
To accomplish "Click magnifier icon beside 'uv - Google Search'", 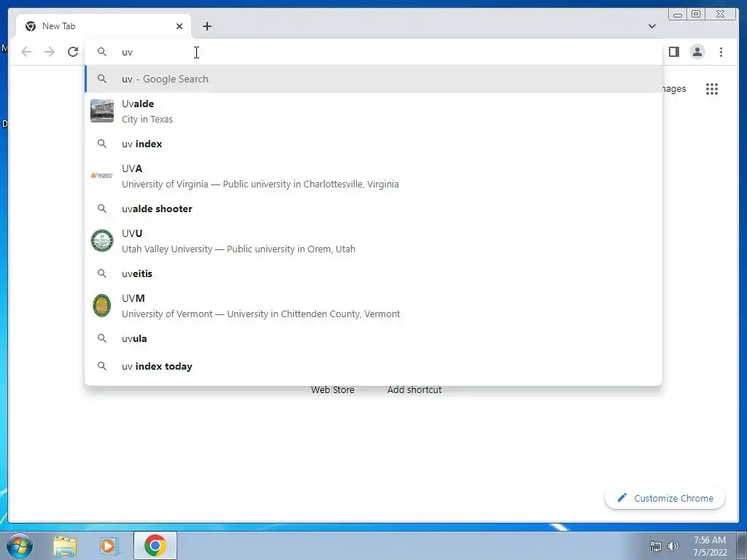I will (x=102, y=79).
